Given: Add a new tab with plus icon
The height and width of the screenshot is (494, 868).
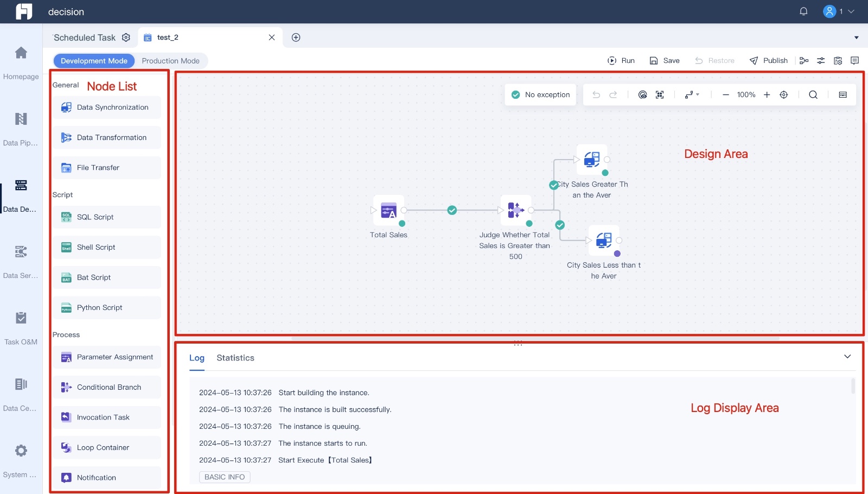Looking at the screenshot, I should pyautogui.click(x=296, y=37).
